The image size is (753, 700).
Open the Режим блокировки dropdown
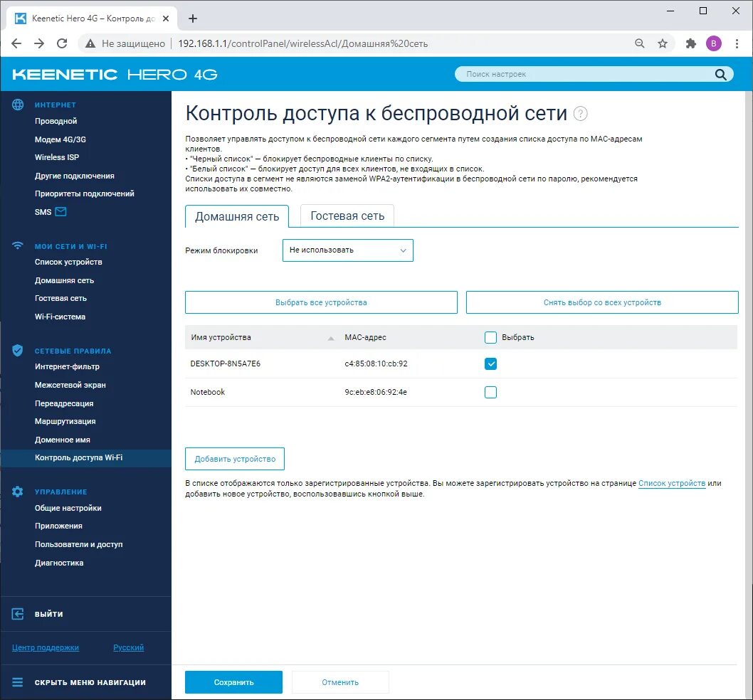348,250
